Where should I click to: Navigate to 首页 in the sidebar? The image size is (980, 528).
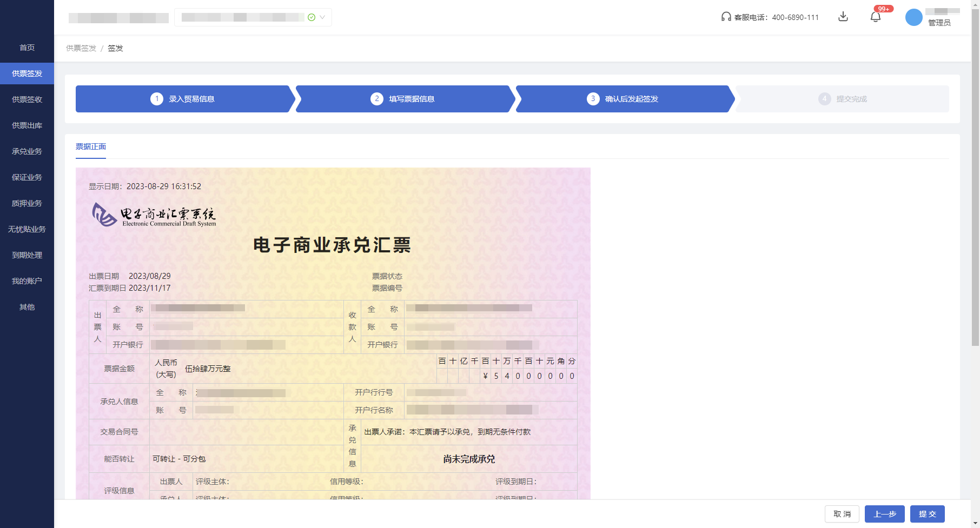click(27, 48)
